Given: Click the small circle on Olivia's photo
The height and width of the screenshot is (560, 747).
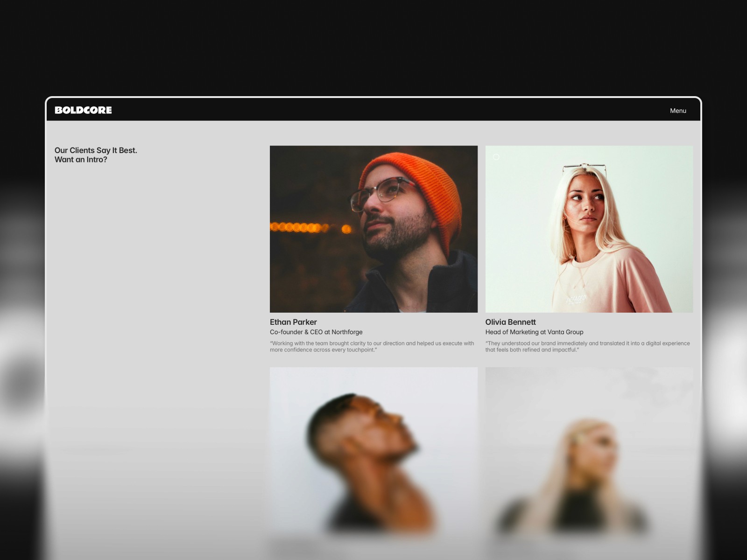Looking at the screenshot, I should [496, 157].
